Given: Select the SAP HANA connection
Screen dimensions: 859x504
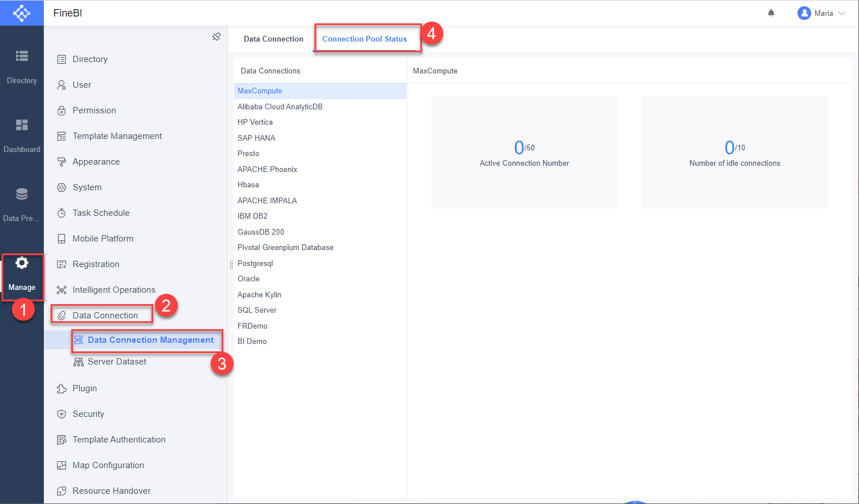Looking at the screenshot, I should click(x=320, y=138).
